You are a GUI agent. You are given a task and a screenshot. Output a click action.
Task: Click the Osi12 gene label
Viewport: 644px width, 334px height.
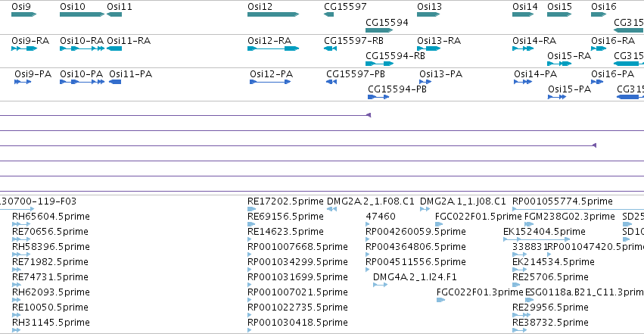(x=260, y=7)
